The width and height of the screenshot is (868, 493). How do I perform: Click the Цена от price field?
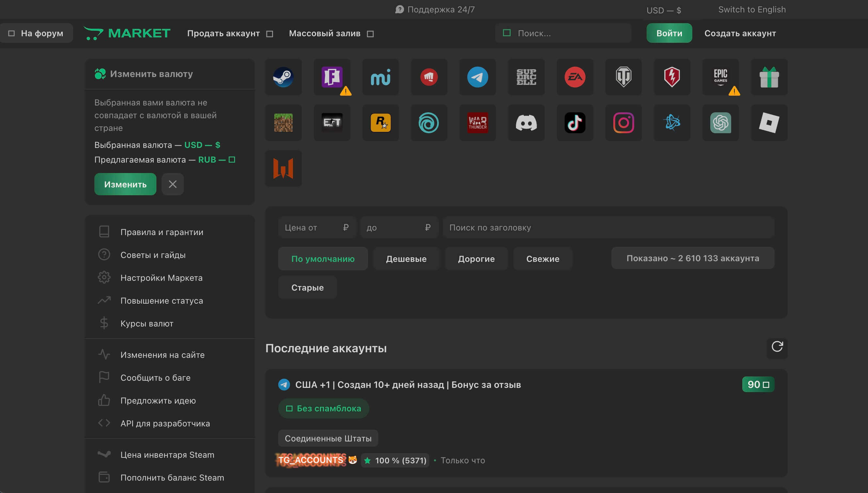317,228
